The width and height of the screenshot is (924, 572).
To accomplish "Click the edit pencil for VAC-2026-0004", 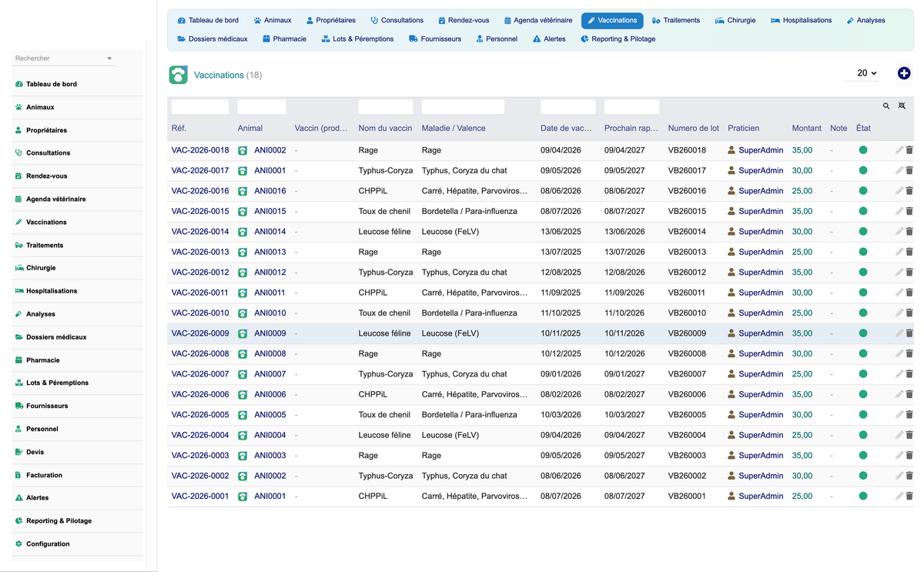I will click(899, 435).
